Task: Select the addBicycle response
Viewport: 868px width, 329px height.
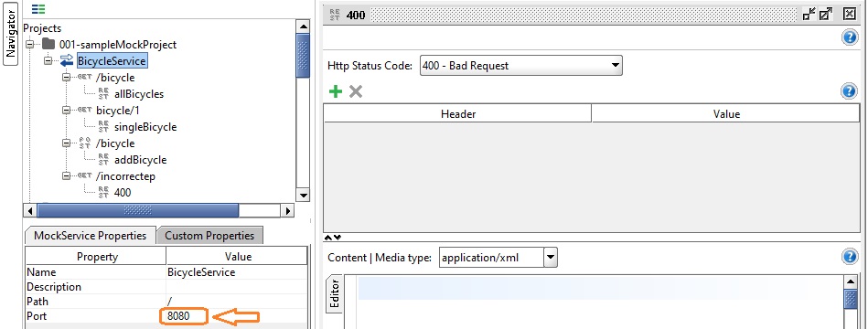Action: pyautogui.click(x=140, y=160)
